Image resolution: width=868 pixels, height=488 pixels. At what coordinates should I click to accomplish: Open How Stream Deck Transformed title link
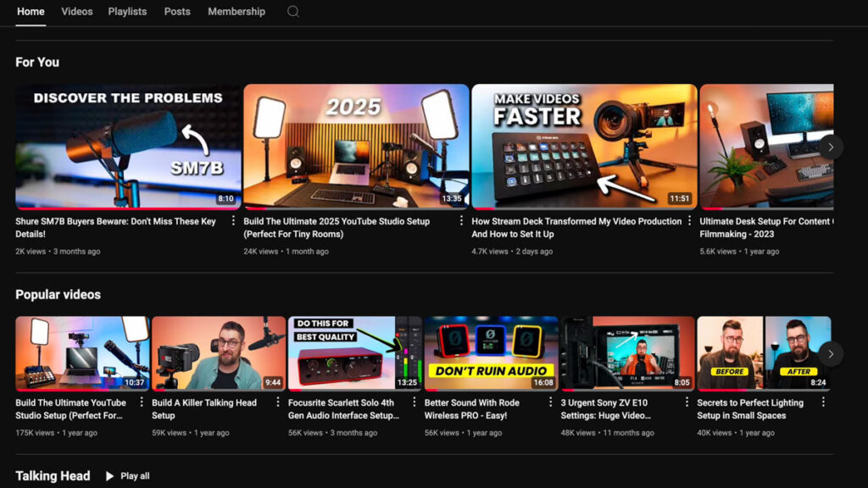pos(576,227)
